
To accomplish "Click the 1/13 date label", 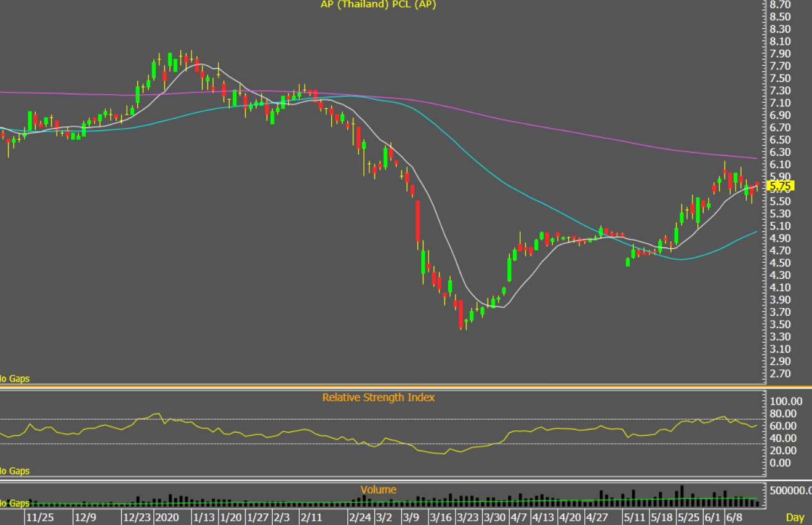I will [x=204, y=517].
